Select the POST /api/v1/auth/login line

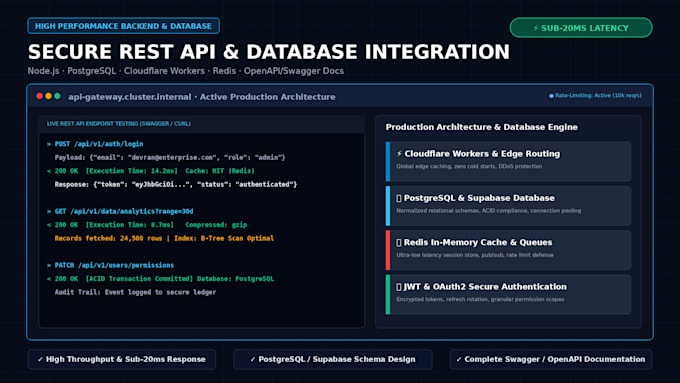click(95, 144)
